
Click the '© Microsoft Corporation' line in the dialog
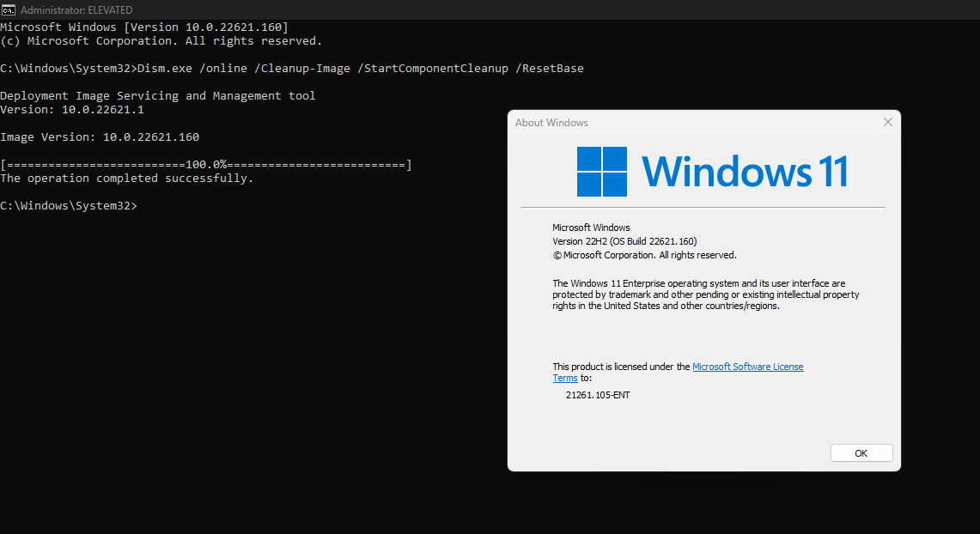tap(644, 255)
